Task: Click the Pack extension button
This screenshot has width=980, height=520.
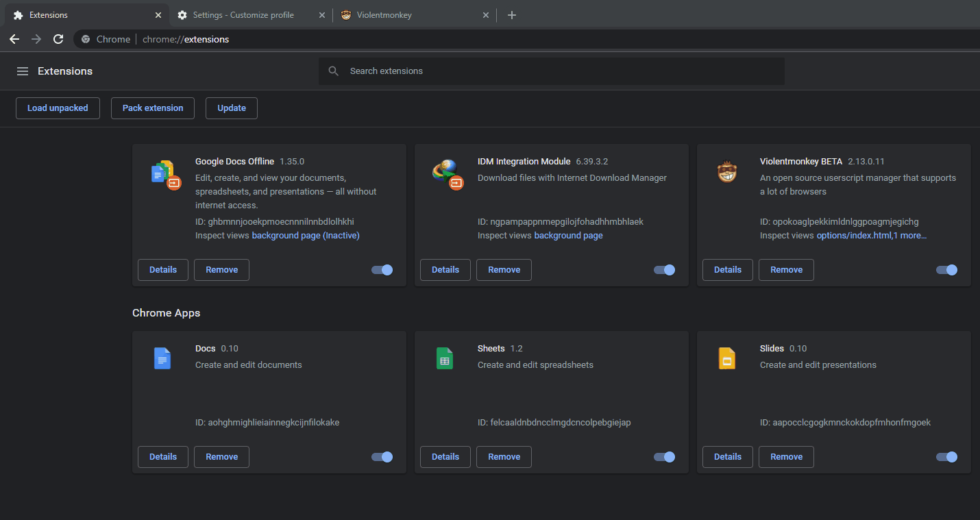Action: click(153, 108)
